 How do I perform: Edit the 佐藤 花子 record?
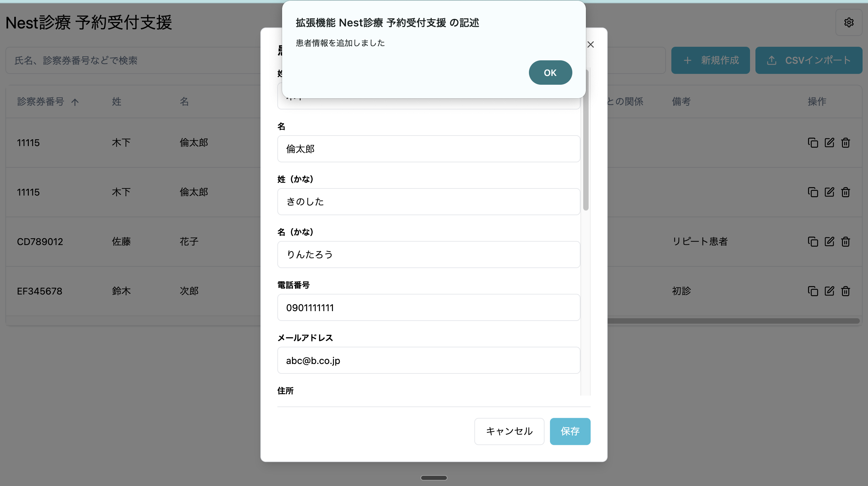pyautogui.click(x=829, y=242)
